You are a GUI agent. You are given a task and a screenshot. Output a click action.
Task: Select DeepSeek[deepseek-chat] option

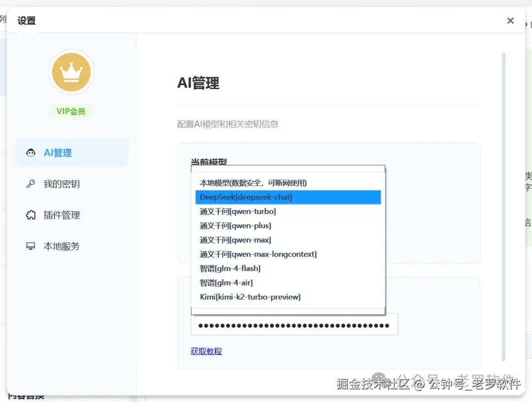coord(288,197)
